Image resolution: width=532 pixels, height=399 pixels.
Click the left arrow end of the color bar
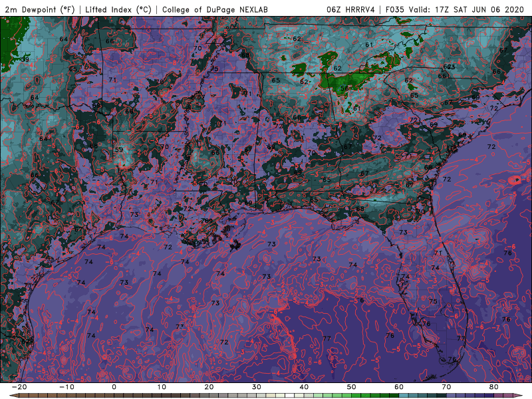[13, 395]
